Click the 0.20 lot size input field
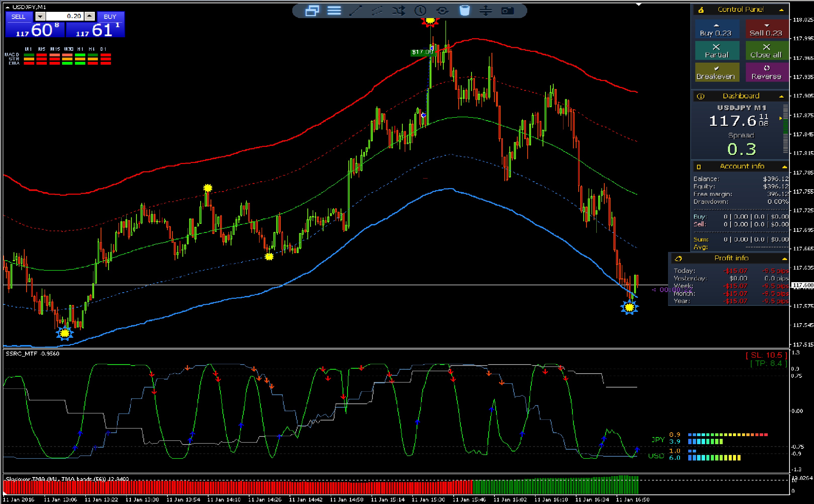The height and width of the screenshot is (504, 814). point(65,16)
